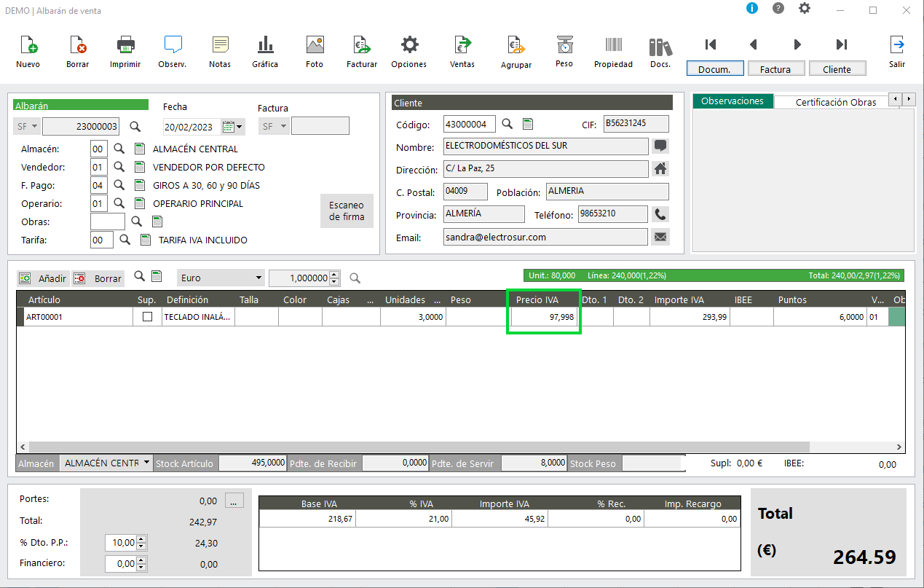
Task: Switch to the Certificación Obras tab
Action: (x=836, y=102)
